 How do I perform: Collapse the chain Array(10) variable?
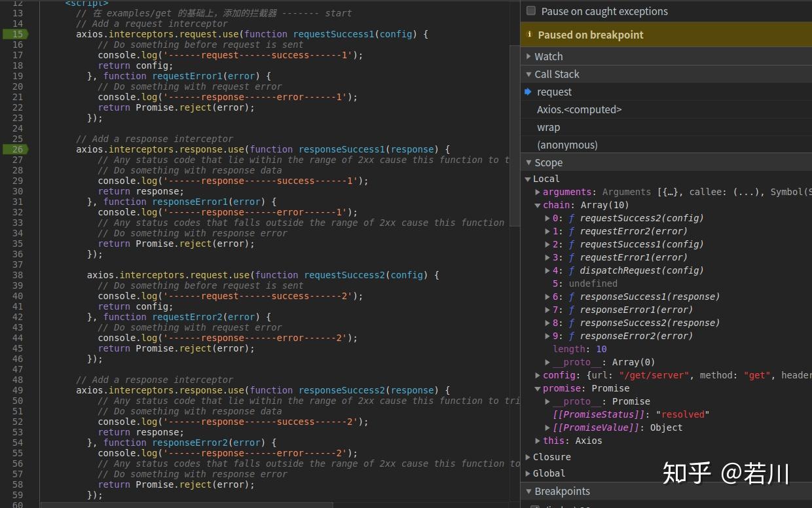[x=538, y=205]
